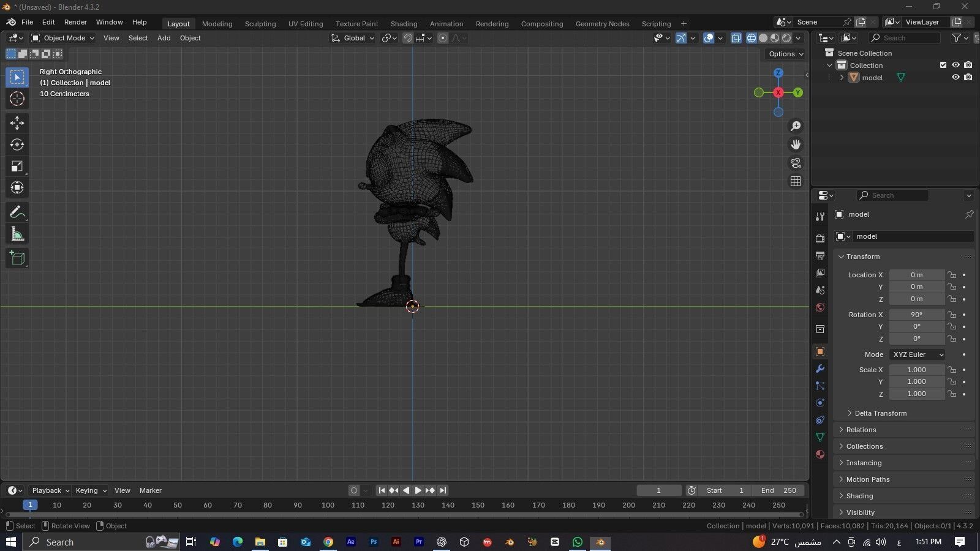This screenshot has width=980, height=551.
Task: Expand model item in outliner
Action: (x=842, y=78)
